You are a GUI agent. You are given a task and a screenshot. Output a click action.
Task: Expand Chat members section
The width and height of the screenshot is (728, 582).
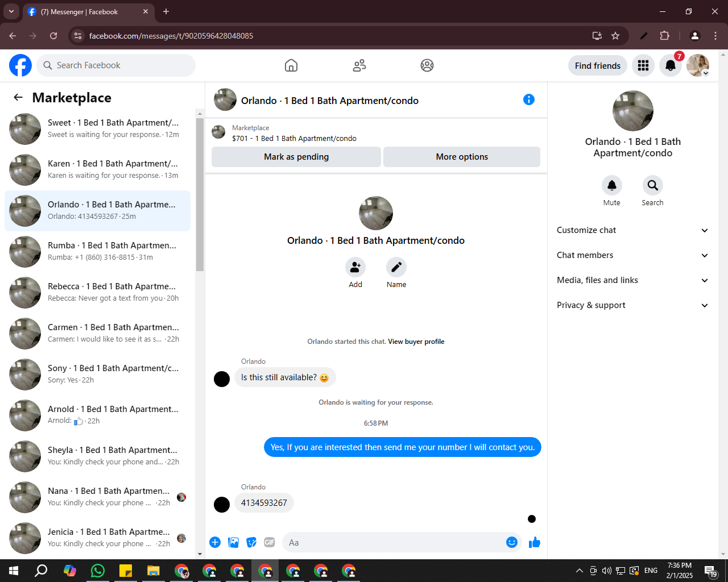pos(632,255)
